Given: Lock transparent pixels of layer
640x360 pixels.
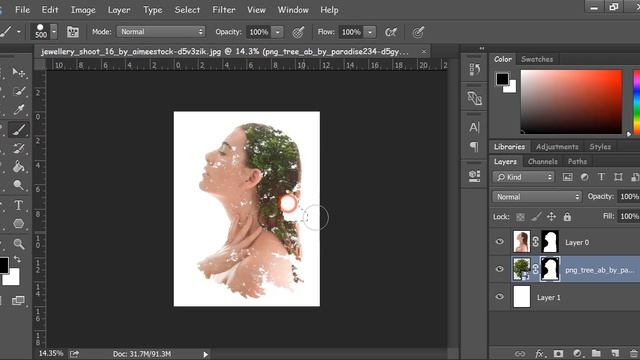Looking at the screenshot, I should [x=520, y=217].
